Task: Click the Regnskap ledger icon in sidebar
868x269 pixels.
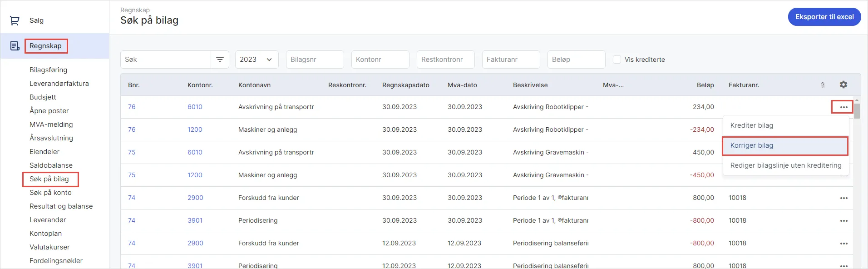Action: click(15, 46)
